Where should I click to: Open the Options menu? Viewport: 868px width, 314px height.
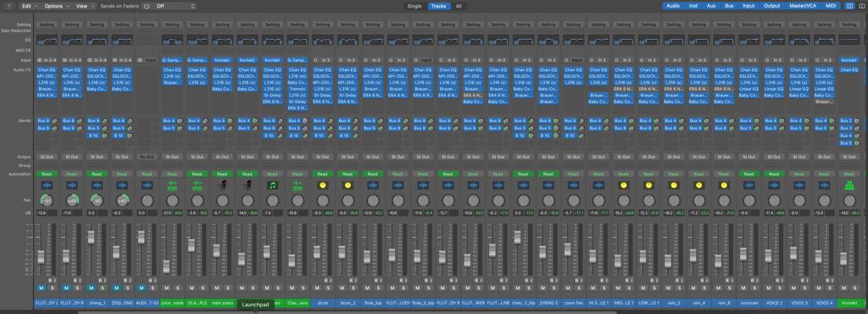click(x=57, y=6)
